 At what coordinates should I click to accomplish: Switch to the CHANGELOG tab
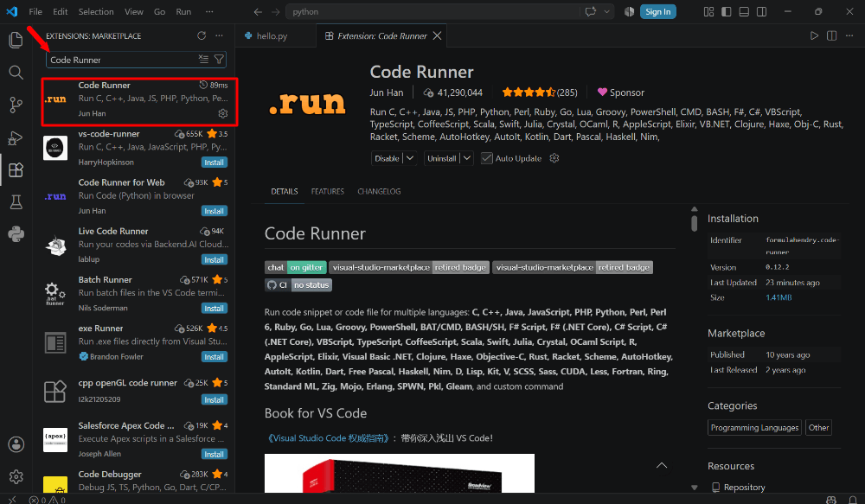[x=379, y=191]
